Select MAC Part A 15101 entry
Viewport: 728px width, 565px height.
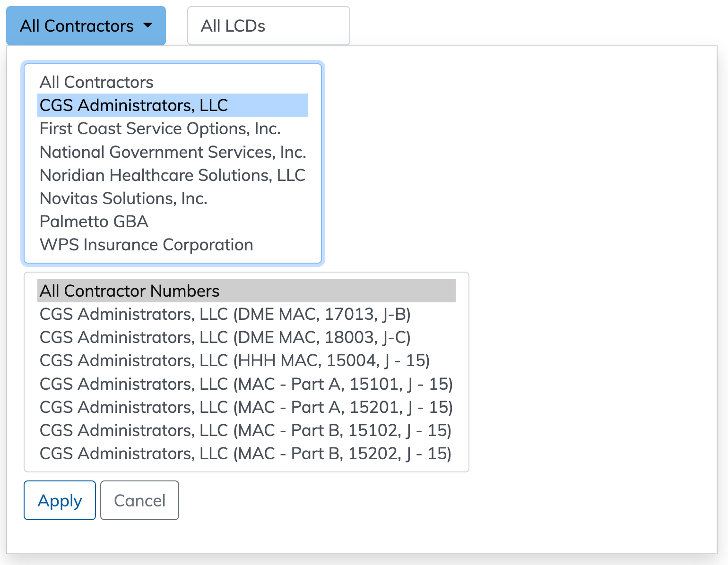(x=246, y=384)
